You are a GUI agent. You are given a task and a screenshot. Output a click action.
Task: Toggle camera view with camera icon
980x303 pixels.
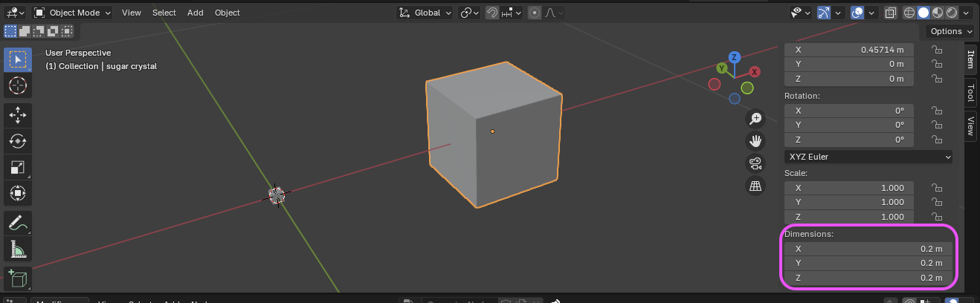coord(755,163)
